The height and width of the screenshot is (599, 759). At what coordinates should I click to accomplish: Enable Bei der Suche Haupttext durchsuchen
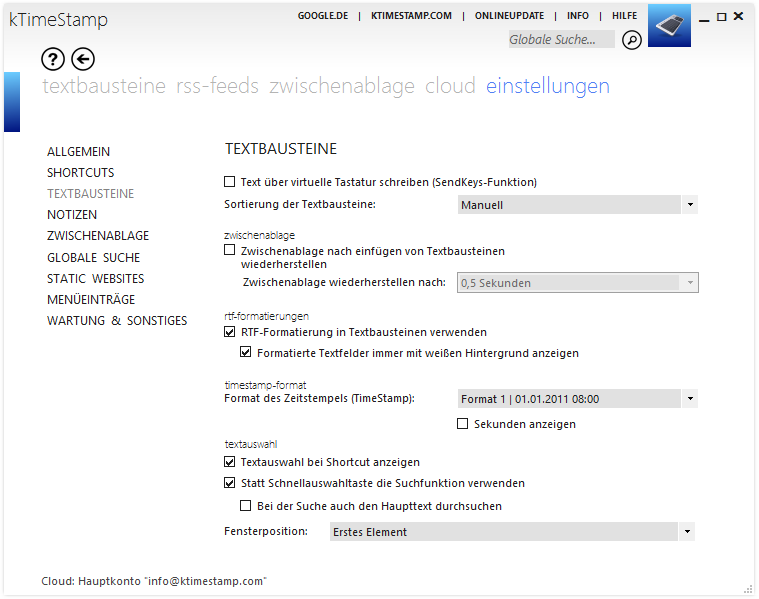(245, 506)
